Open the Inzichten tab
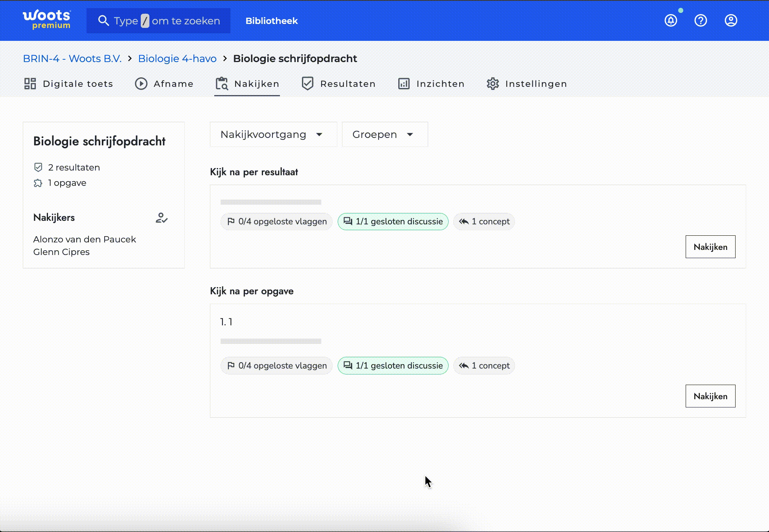 click(431, 84)
